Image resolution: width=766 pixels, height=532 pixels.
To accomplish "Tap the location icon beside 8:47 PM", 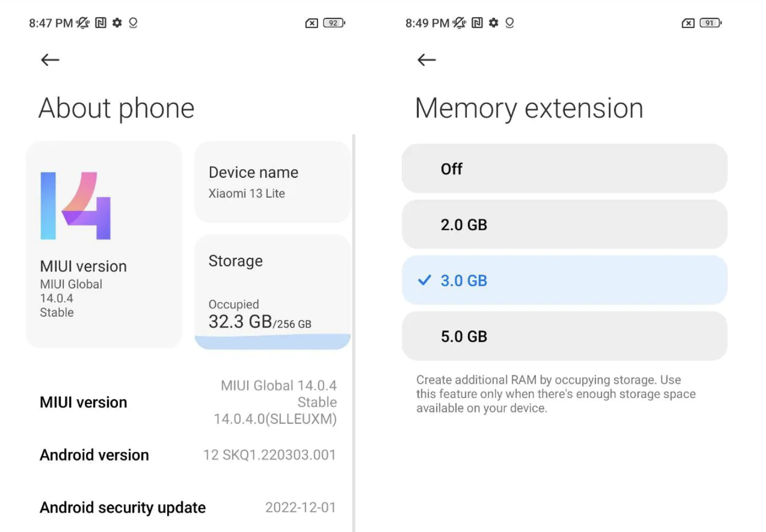I will (x=133, y=23).
